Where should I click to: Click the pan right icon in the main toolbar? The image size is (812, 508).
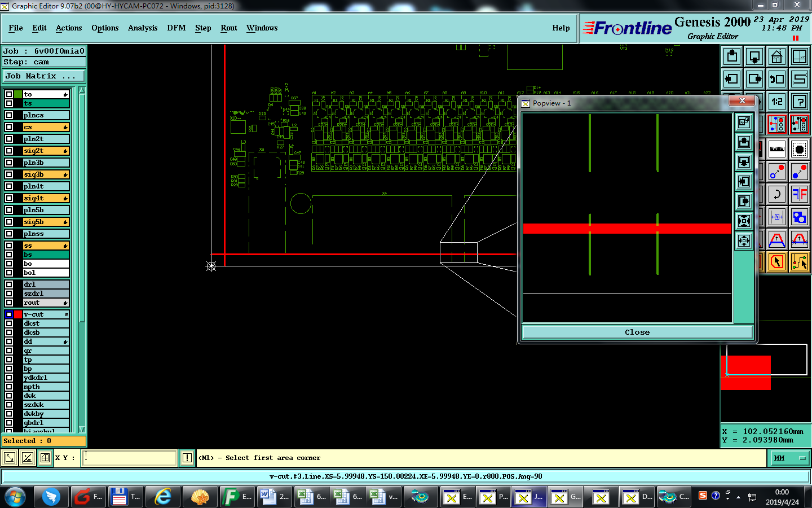[754, 79]
